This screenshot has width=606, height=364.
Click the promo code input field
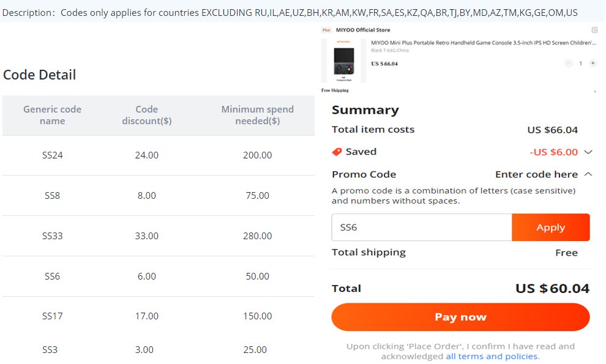coord(422,227)
